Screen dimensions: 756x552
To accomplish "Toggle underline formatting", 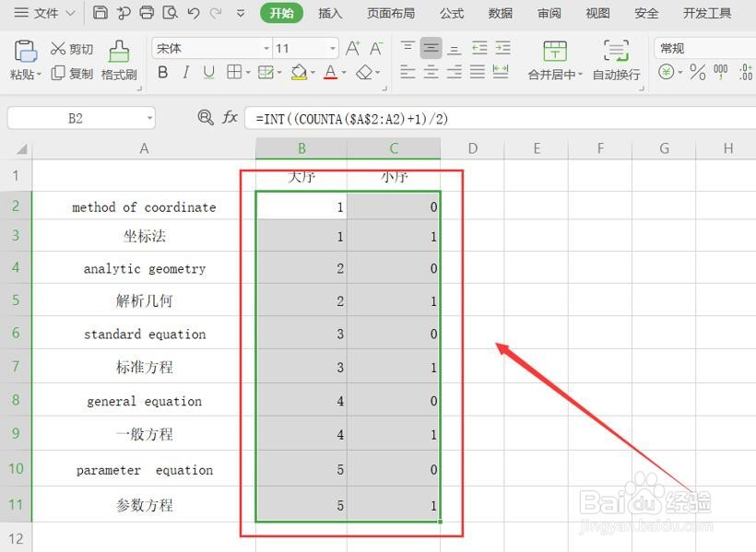I will (208, 71).
